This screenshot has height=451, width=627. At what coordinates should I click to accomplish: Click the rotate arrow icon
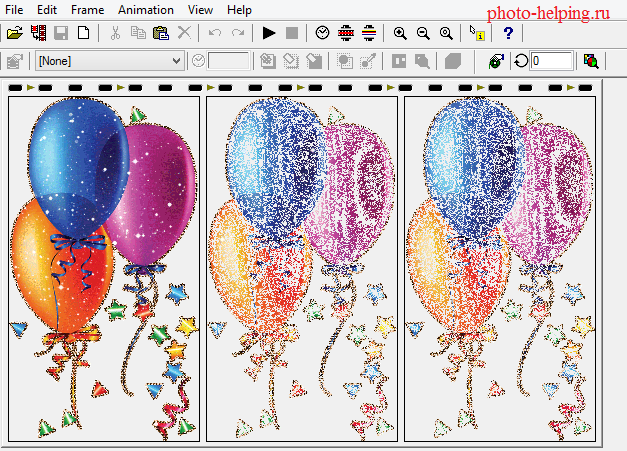[521, 61]
